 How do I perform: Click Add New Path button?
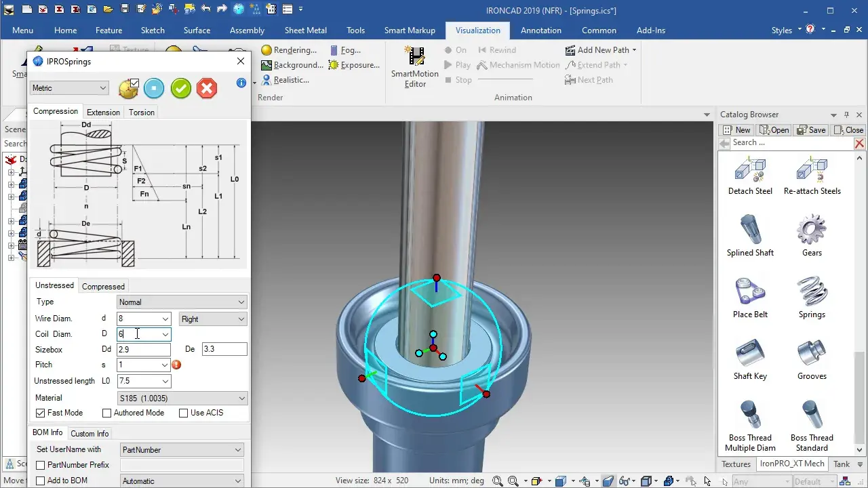(x=601, y=50)
